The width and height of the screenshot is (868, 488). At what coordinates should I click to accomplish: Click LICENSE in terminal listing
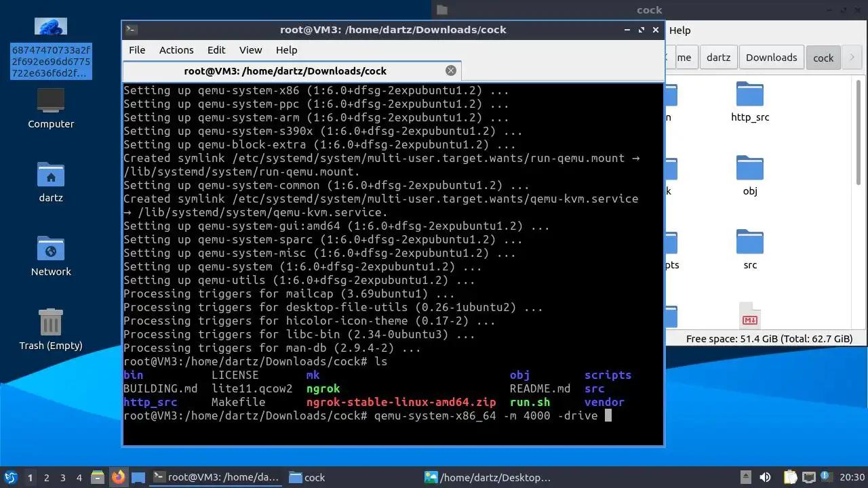tap(235, 375)
